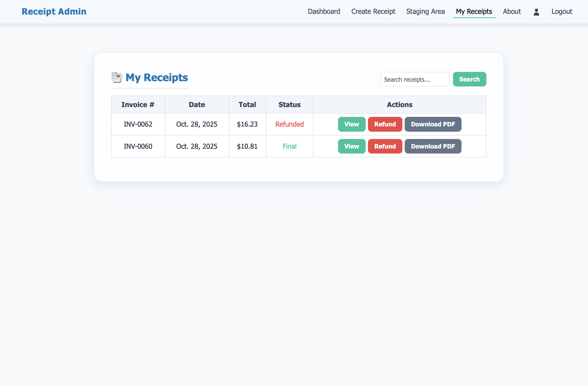Image resolution: width=588 pixels, height=386 pixels.
Task: Go to Create Receipt
Action: tap(373, 12)
